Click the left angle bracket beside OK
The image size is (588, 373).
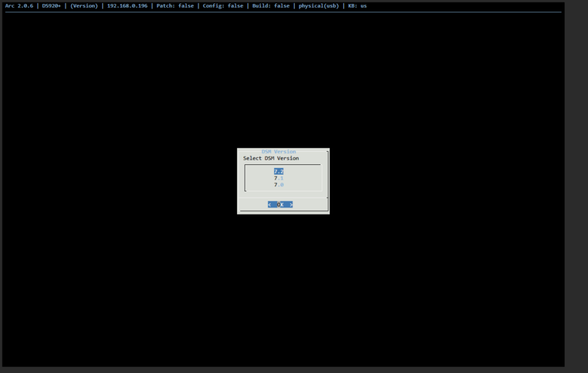[269, 205]
